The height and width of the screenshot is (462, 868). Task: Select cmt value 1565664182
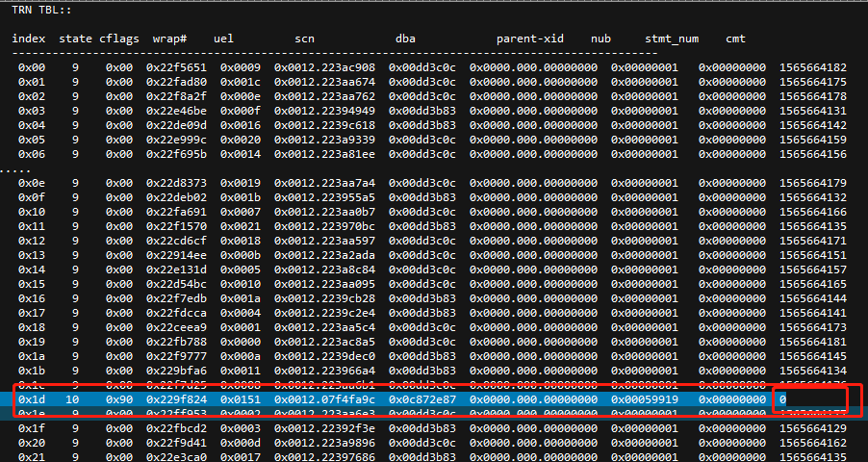click(813, 67)
